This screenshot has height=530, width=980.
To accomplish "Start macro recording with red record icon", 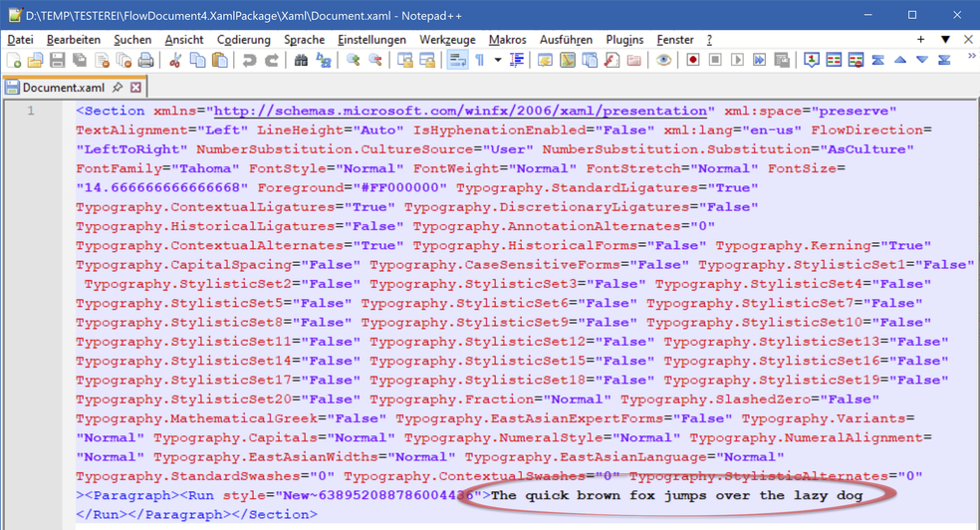I will 693,61.
